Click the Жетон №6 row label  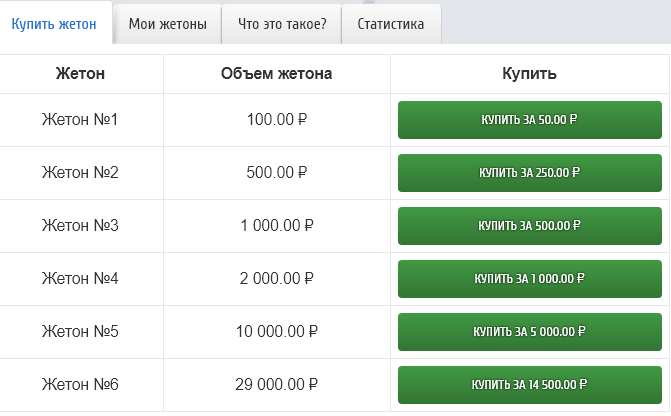80,385
